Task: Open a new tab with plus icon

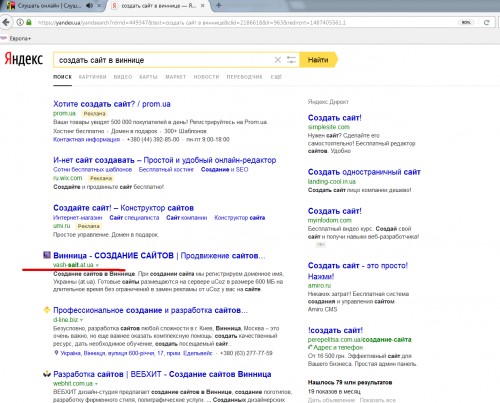Action: (x=219, y=5)
